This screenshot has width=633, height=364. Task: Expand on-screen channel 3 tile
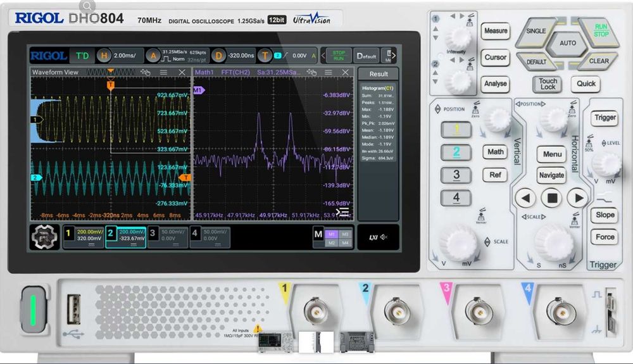[167, 237]
